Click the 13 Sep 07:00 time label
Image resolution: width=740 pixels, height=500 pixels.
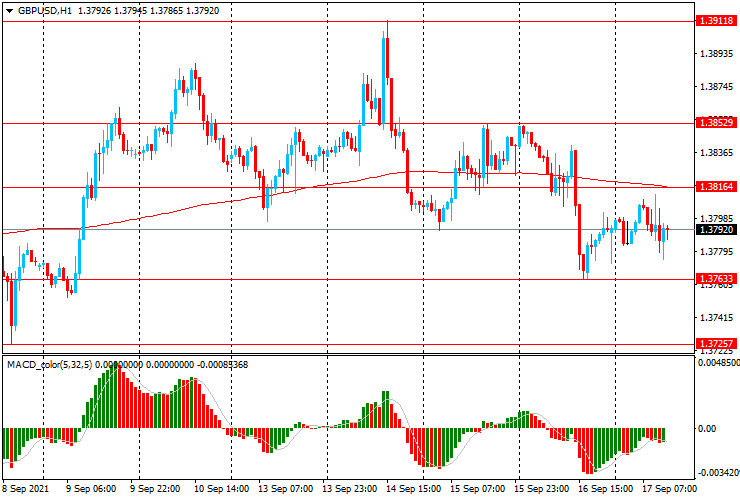coord(285,489)
